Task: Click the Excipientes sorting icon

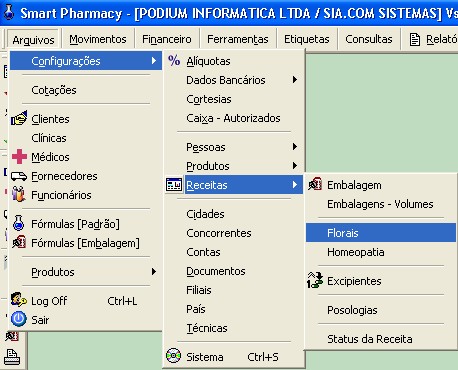Action: click(315, 280)
